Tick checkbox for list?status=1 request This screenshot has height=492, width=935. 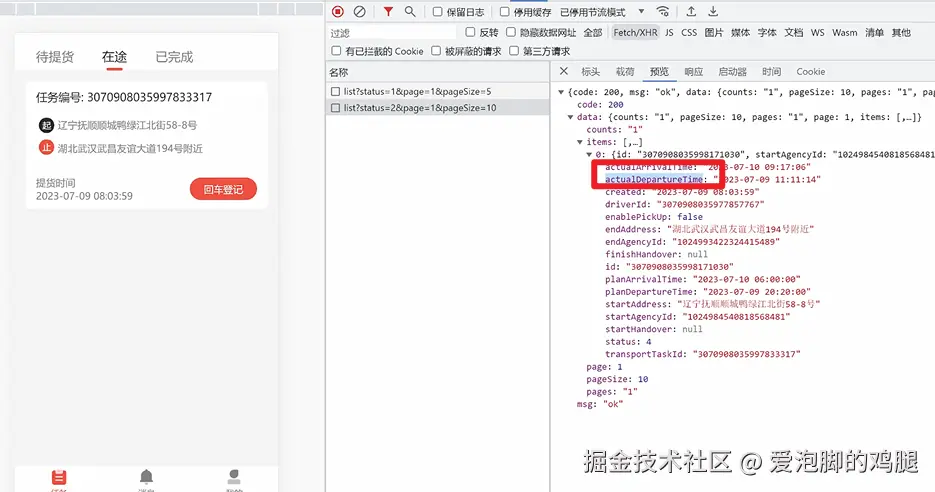pos(335,91)
